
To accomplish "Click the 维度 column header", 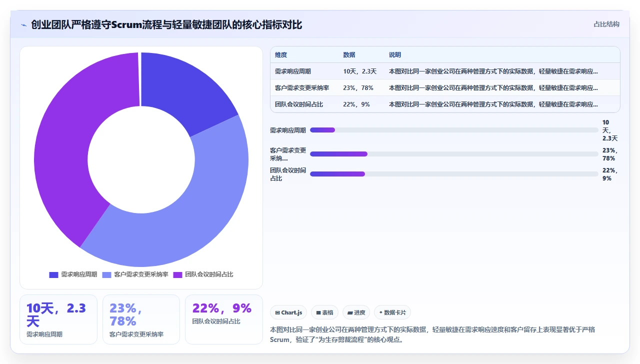I will [x=281, y=55].
